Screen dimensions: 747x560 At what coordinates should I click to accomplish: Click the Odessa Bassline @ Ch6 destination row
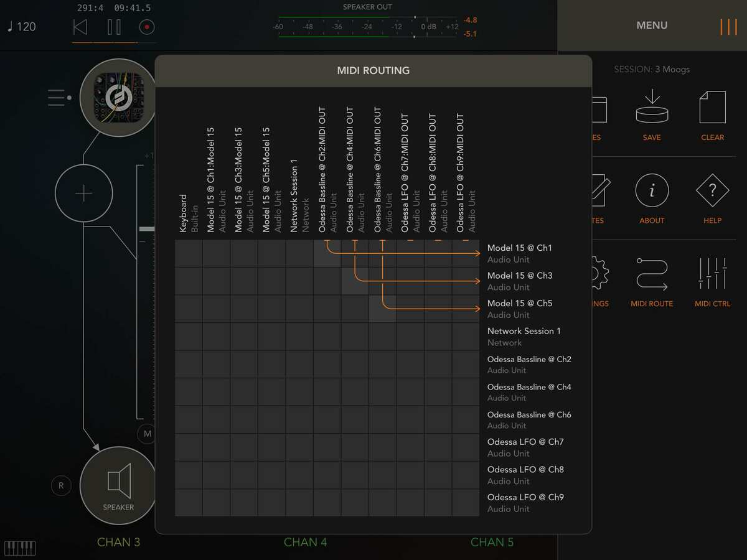(x=529, y=420)
